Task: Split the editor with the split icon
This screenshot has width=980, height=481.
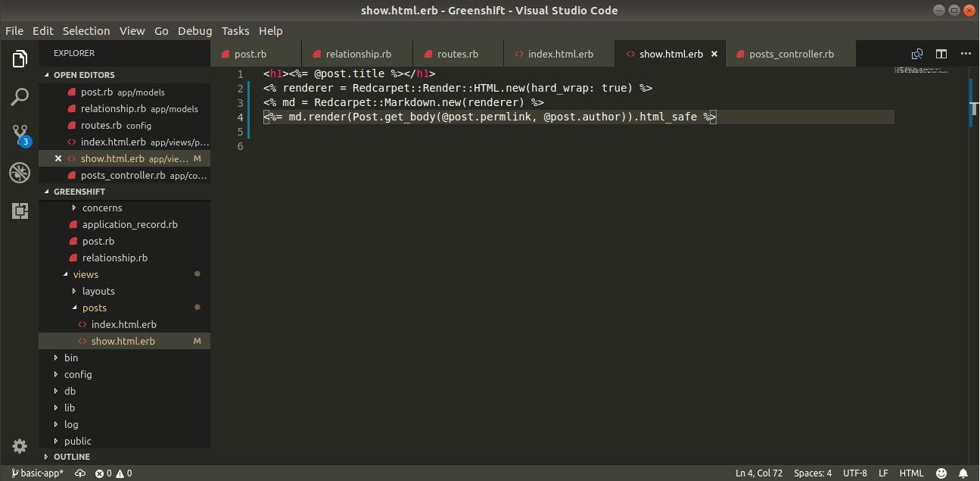Action: [x=941, y=54]
